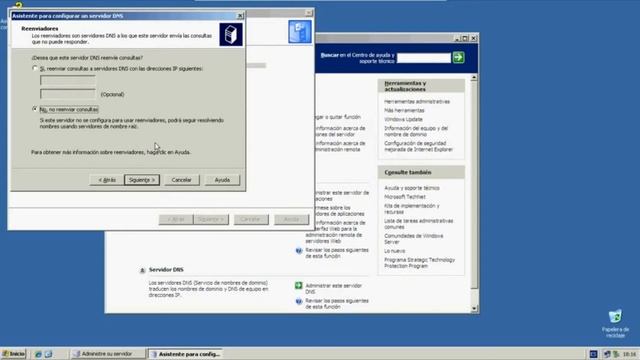The width and height of the screenshot is (640, 360).
Task: Open the Papelera de reciclaje desktop icon
Action: click(x=615, y=324)
